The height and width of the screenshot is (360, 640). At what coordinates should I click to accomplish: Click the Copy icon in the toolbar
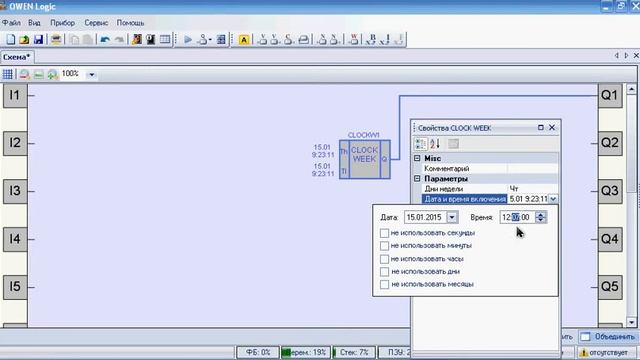pos(74,40)
